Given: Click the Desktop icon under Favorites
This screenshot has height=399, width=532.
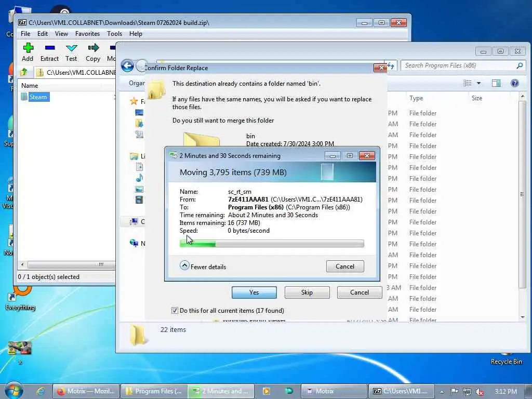Looking at the screenshot, I should click(x=139, y=112).
